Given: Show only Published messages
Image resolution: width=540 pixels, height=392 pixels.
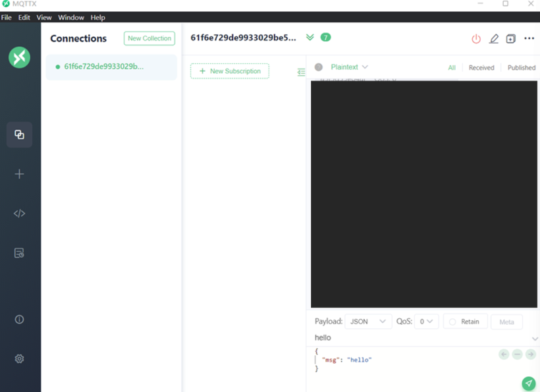Looking at the screenshot, I should (x=521, y=67).
